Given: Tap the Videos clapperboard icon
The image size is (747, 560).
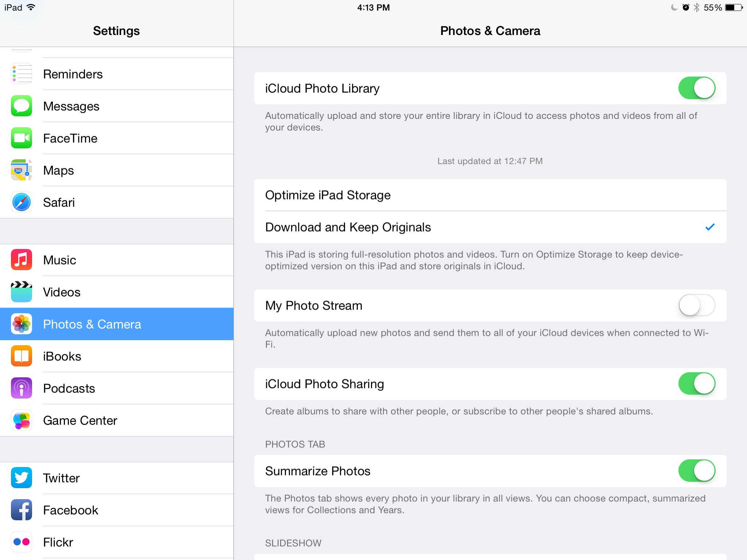Looking at the screenshot, I should pyautogui.click(x=22, y=292).
